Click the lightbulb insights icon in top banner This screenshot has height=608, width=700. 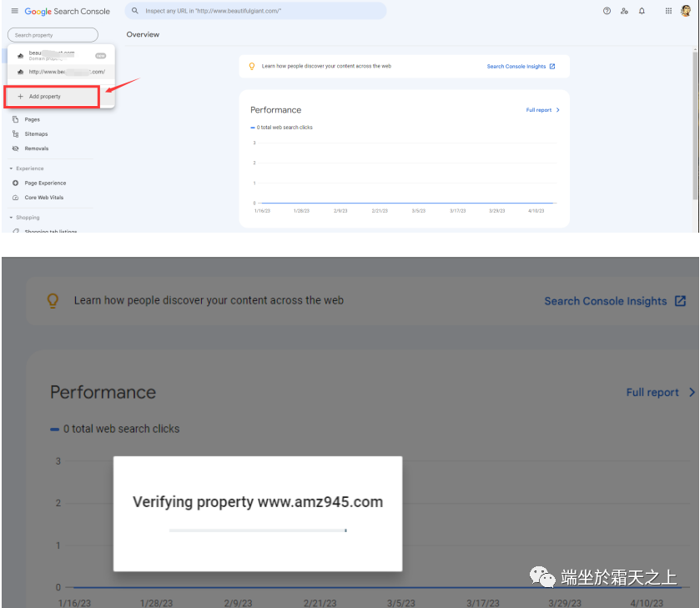tap(252, 66)
